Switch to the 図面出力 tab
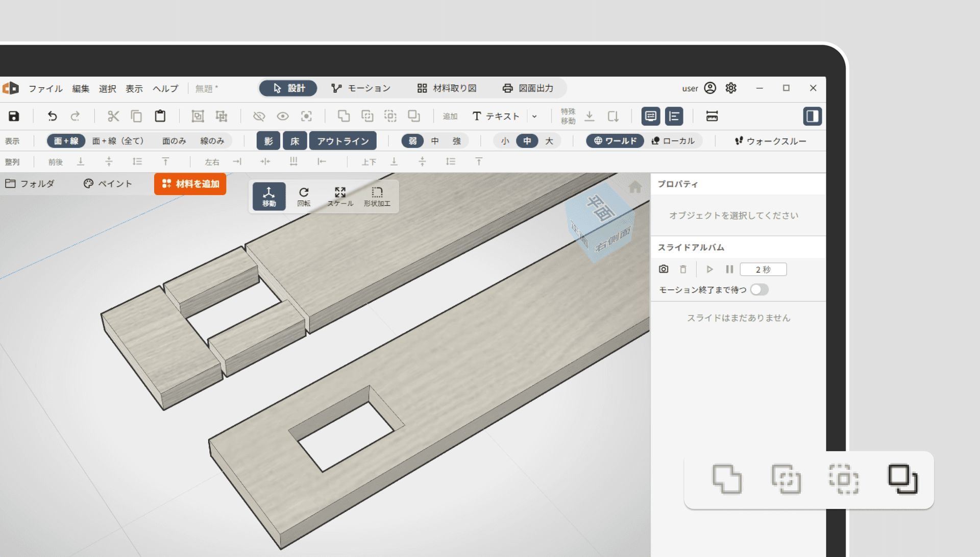Viewport: 980px width, 557px height. pyautogui.click(x=528, y=88)
